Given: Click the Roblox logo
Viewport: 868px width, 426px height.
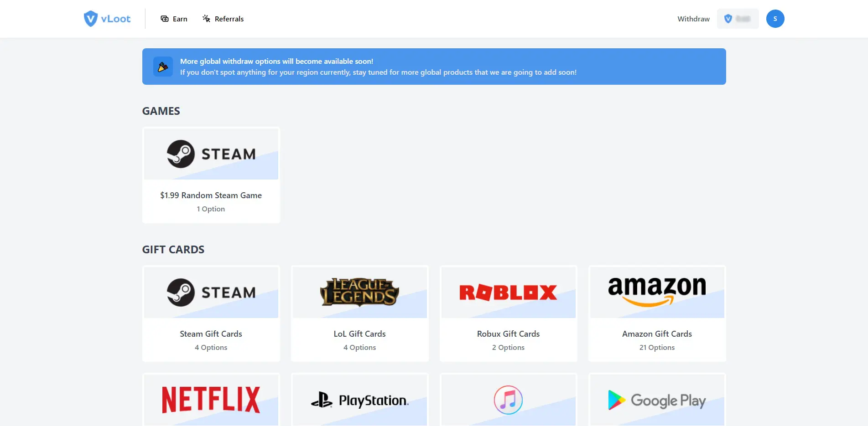Looking at the screenshot, I should click(x=508, y=293).
